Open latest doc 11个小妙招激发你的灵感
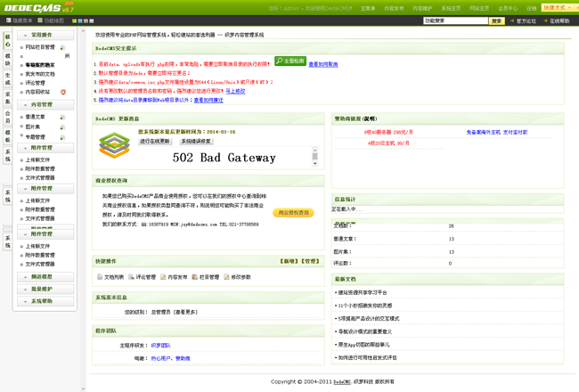The image size is (579, 392). tap(365, 306)
